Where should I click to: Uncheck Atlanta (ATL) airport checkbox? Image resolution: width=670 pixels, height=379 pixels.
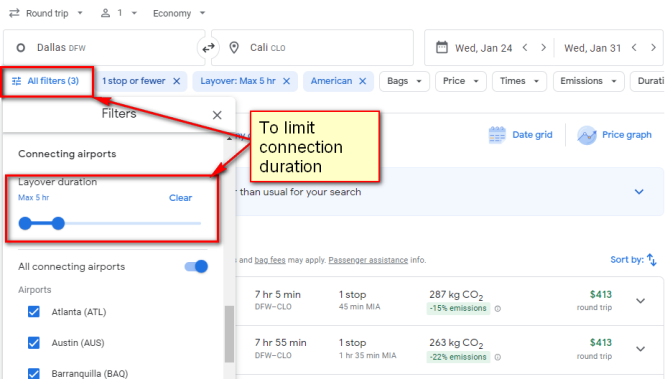tap(34, 312)
